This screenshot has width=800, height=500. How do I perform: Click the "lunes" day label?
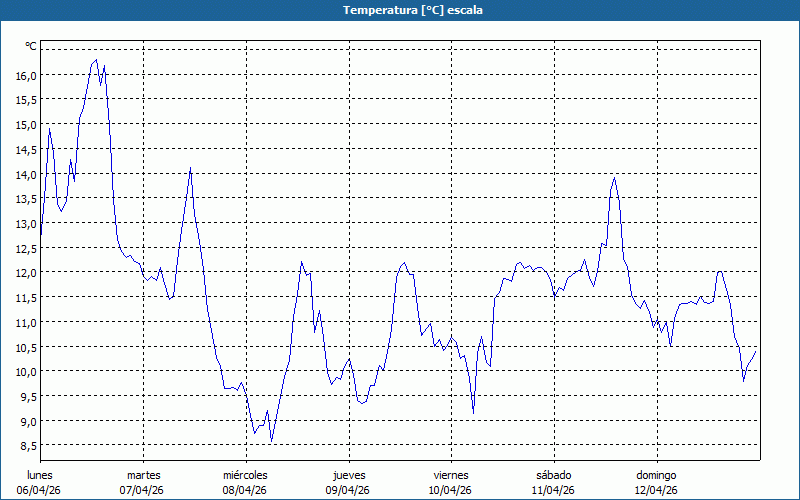pos(40,474)
